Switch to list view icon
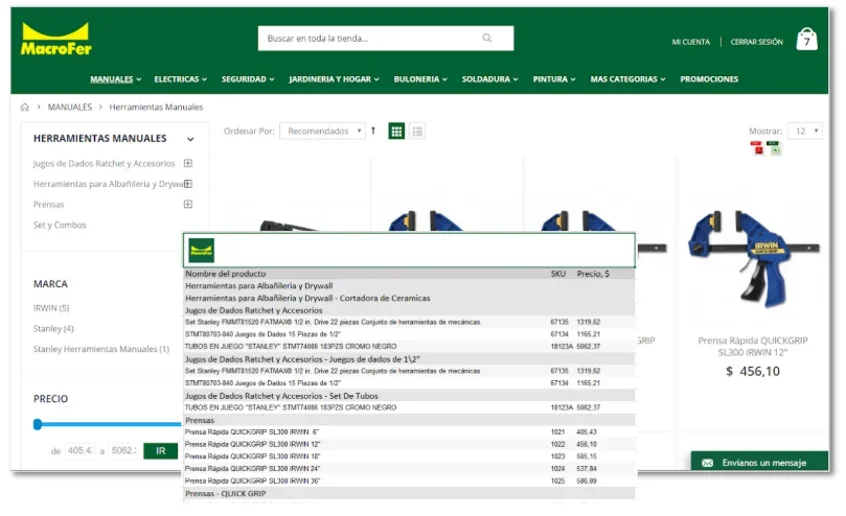The height and width of the screenshot is (516, 846). [x=417, y=131]
